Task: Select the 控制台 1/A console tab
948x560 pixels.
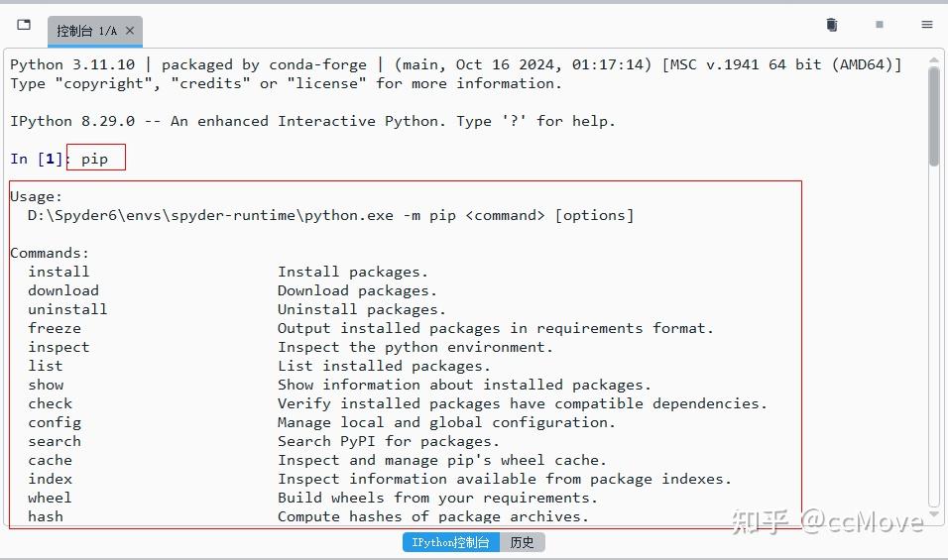Action: (x=86, y=31)
